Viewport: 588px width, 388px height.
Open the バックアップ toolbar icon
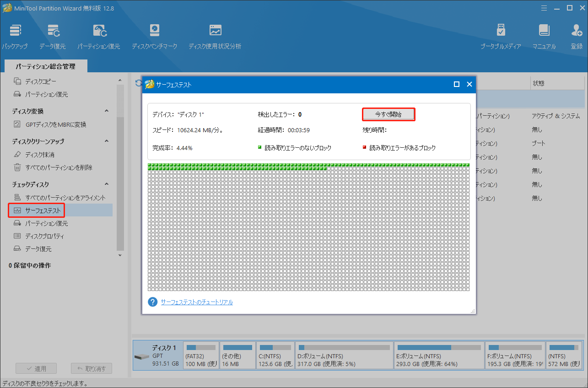click(15, 37)
